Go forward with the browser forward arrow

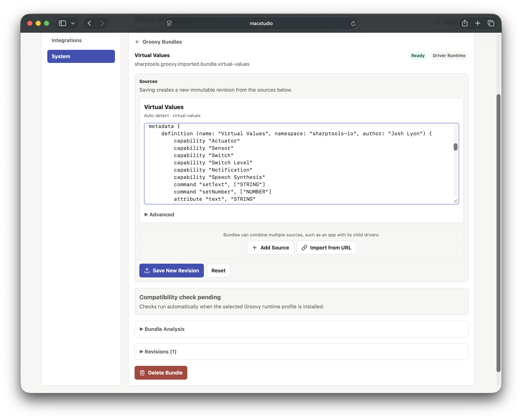(102, 23)
